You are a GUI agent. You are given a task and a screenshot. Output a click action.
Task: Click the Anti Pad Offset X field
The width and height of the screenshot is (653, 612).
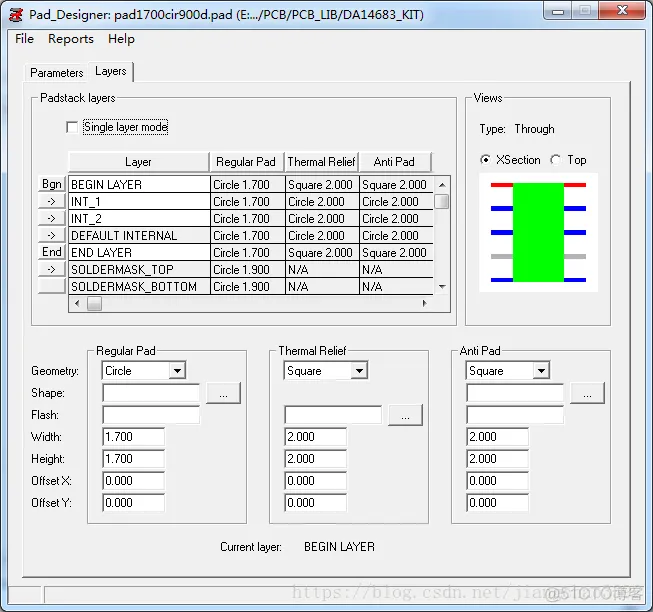point(498,481)
